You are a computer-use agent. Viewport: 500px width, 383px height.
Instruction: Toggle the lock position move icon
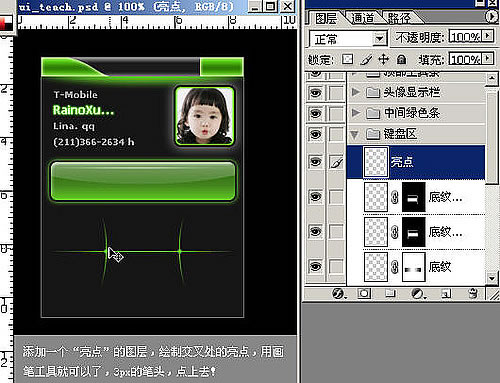point(384,60)
